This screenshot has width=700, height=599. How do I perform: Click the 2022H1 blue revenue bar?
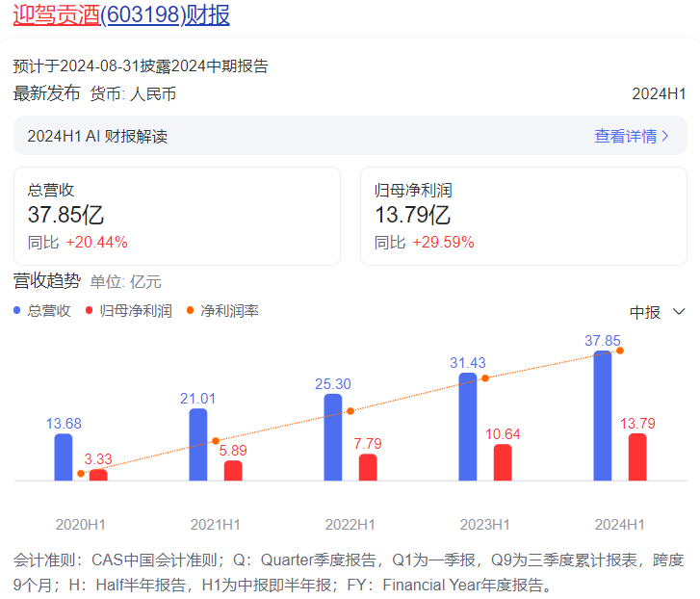coord(332,437)
